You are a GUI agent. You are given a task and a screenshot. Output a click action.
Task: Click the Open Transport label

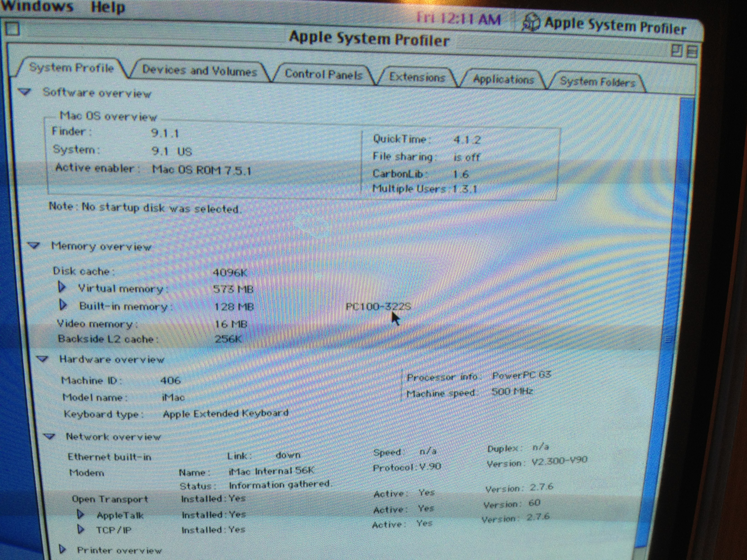(x=110, y=499)
